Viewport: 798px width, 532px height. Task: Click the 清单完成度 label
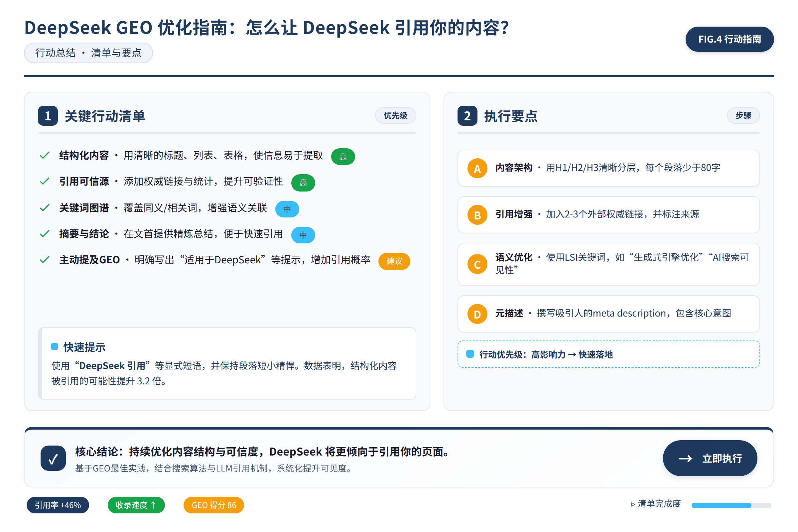[x=659, y=504]
